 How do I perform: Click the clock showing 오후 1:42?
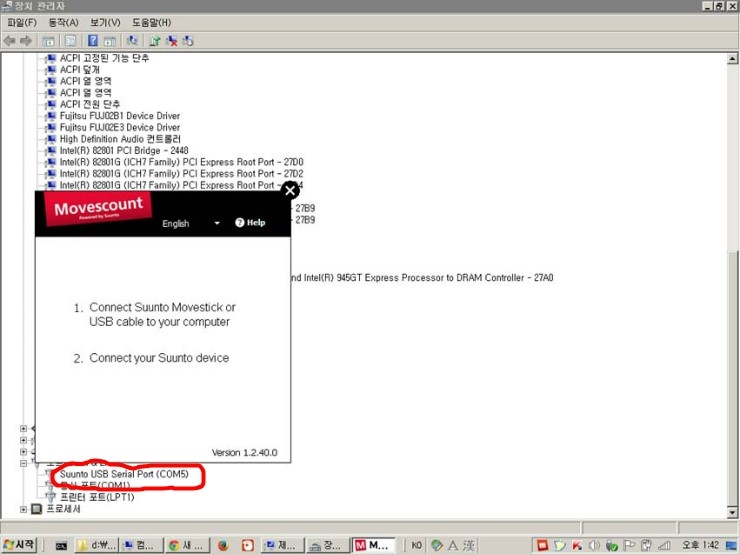coord(700,545)
